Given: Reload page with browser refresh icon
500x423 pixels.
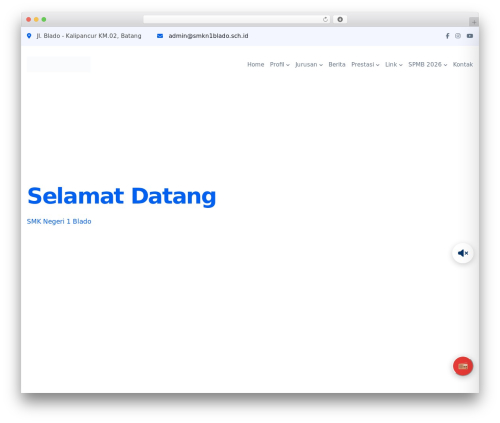Looking at the screenshot, I should pos(325,19).
